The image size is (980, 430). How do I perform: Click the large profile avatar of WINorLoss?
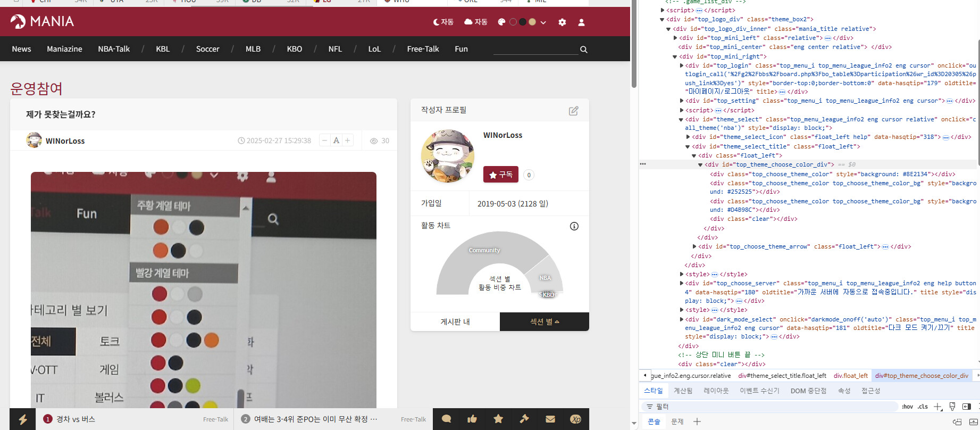pos(447,156)
